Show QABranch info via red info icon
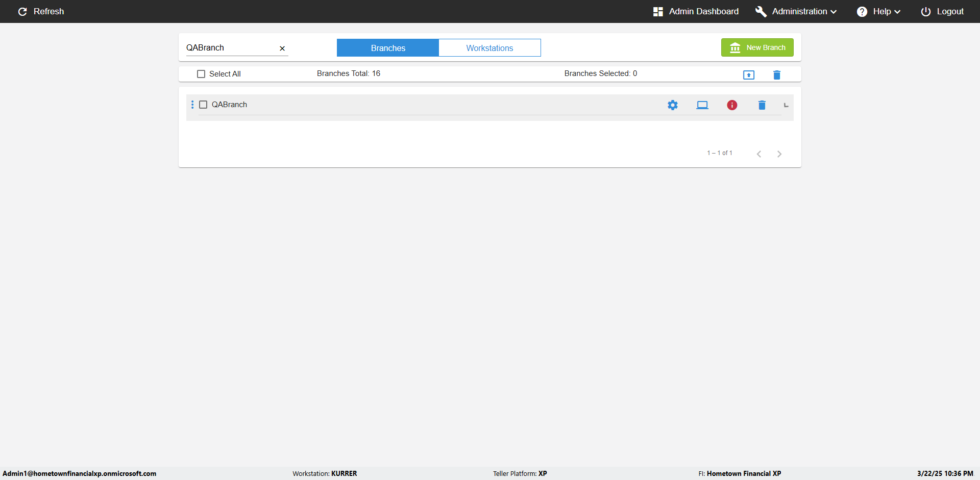This screenshot has height=480, width=980. [732, 105]
